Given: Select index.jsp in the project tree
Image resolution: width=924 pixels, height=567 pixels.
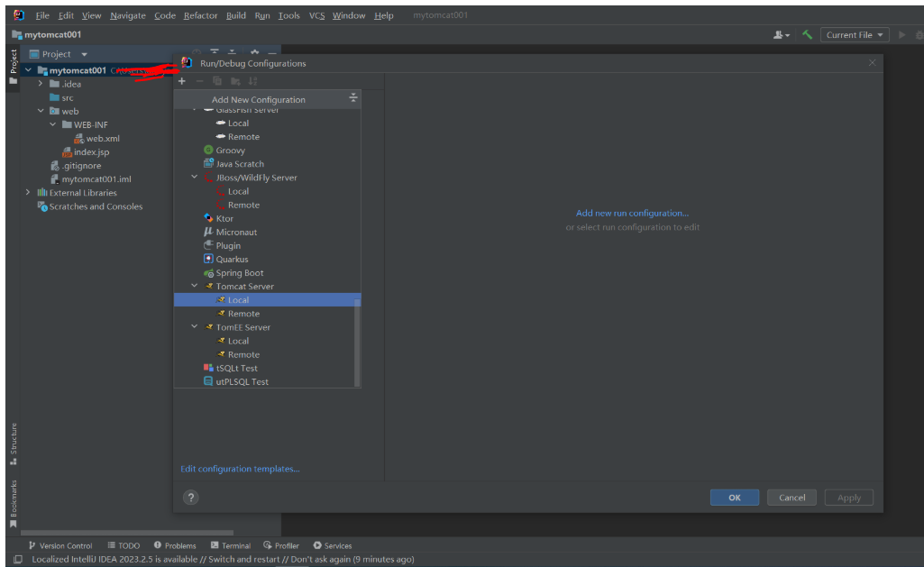Looking at the screenshot, I should click(86, 152).
